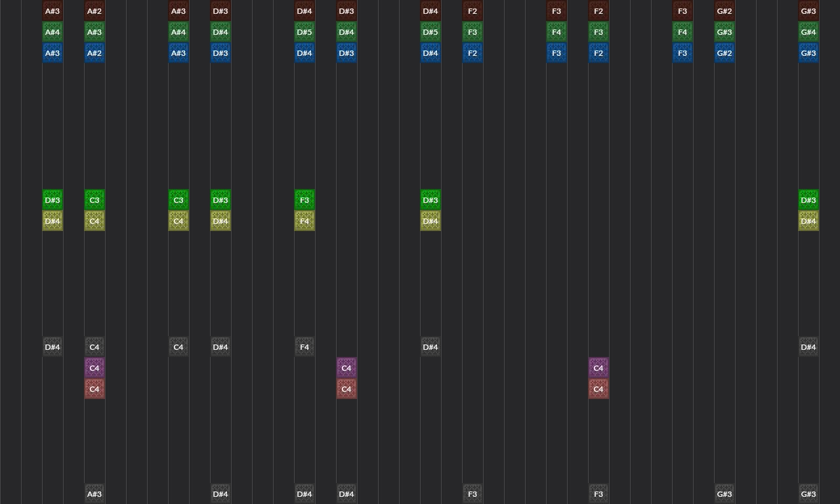Pick the dark green G#4 note block

coord(808,32)
